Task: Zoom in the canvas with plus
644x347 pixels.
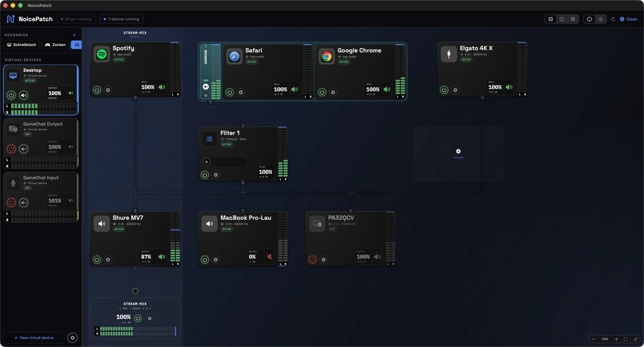Action: point(616,339)
